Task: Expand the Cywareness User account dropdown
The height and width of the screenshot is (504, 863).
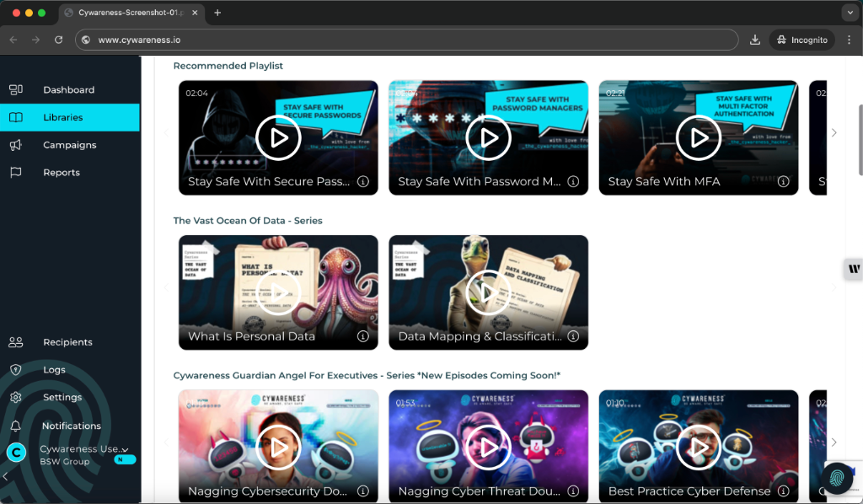Action: tap(126, 449)
